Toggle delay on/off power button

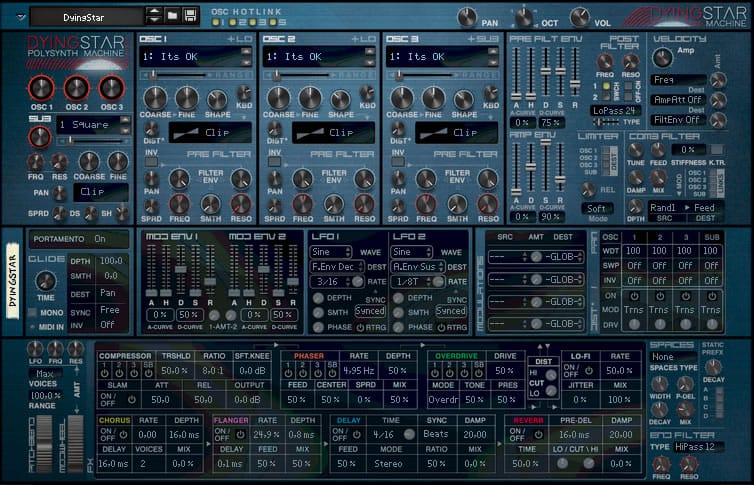[357, 434]
